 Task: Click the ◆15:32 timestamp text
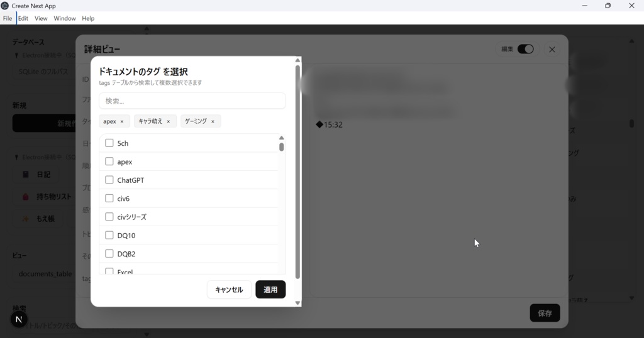point(329,124)
